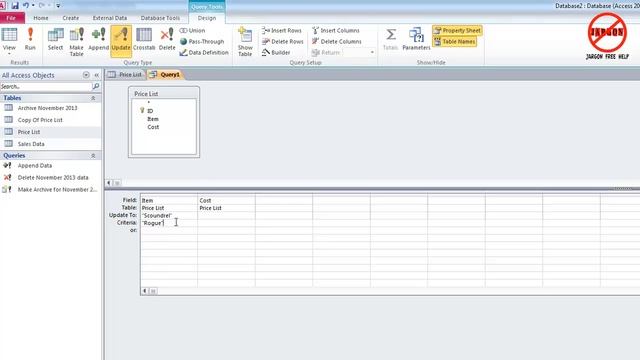Click Delete Rows in Query Setup

[282, 42]
